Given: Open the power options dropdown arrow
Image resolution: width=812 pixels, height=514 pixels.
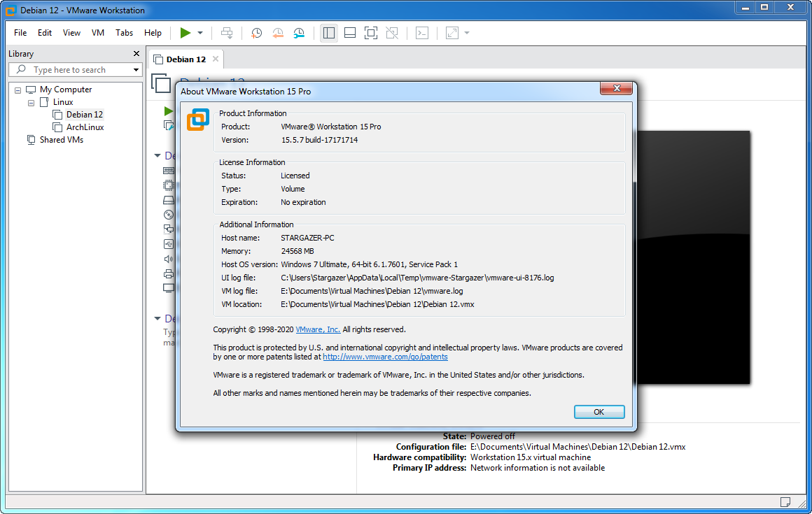Looking at the screenshot, I should [x=200, y=33].
